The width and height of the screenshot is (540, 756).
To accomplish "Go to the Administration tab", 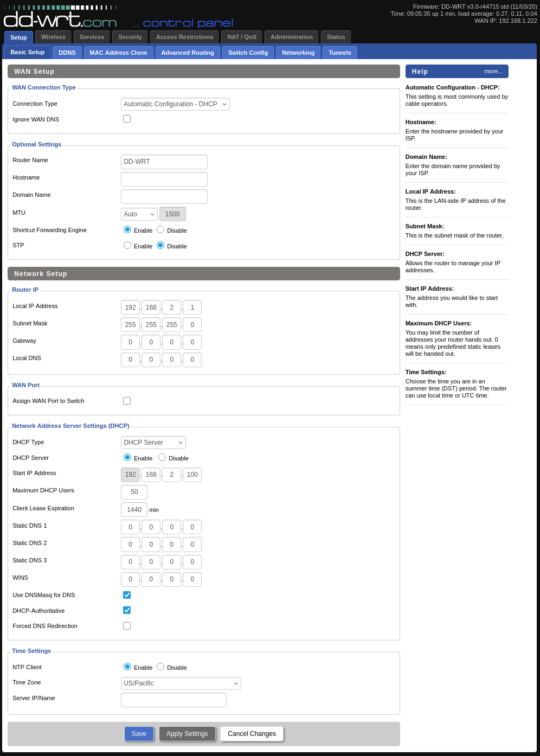I will point(292,37).
